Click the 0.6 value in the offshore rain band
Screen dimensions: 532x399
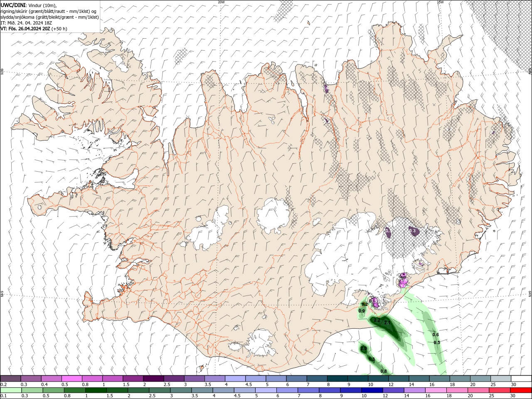click(x=436, y=335)
